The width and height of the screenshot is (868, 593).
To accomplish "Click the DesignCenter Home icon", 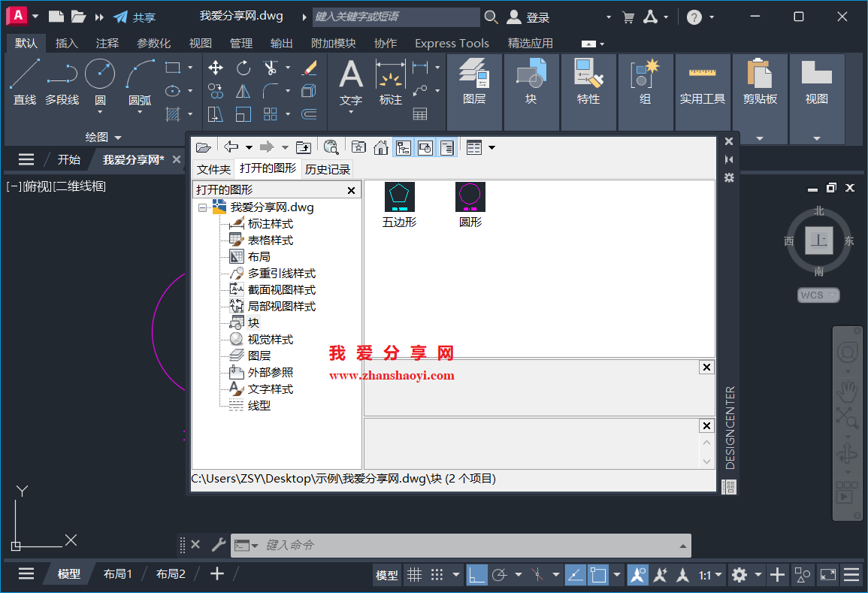I will click(x=381, y=147).
